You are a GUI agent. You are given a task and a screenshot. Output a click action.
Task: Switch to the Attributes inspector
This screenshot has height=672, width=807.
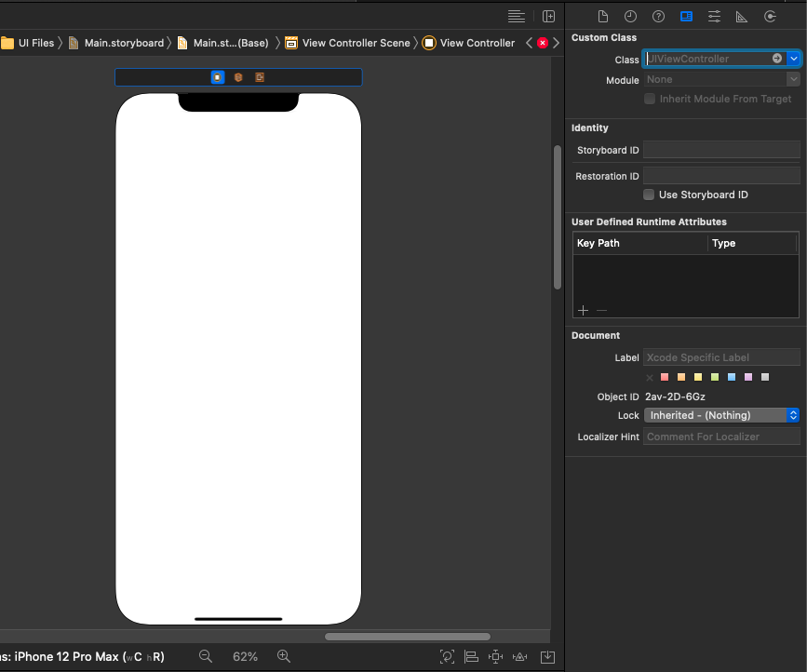714,17
